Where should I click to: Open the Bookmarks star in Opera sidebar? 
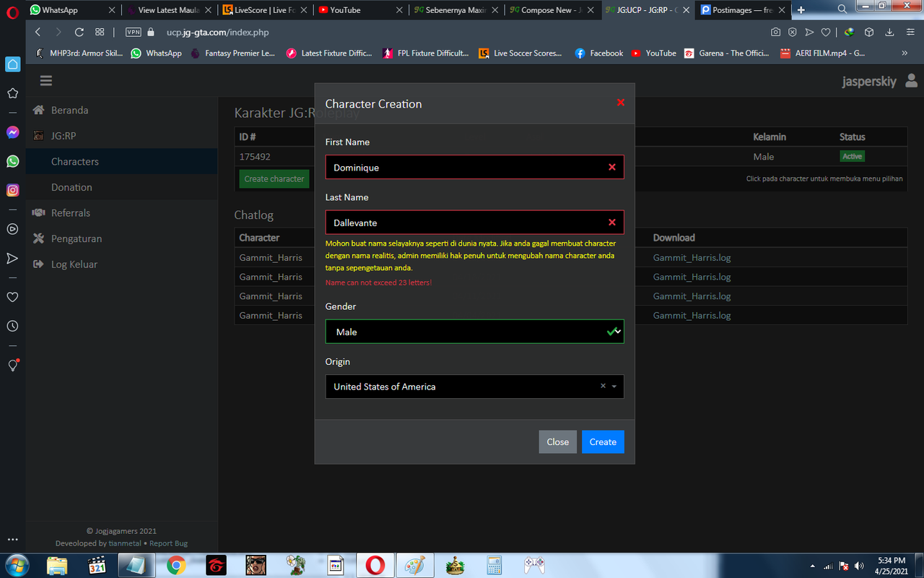point(12,93)
